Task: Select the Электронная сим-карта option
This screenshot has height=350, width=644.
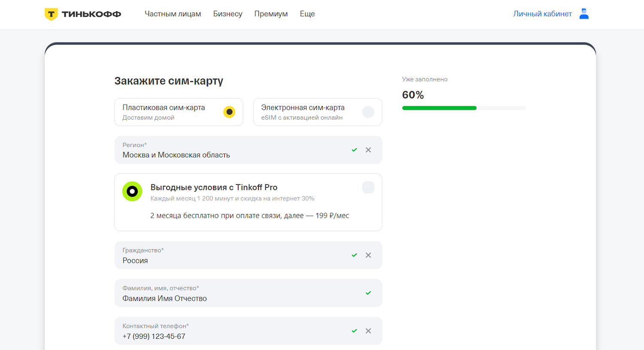Action: [x=318, y=112]
